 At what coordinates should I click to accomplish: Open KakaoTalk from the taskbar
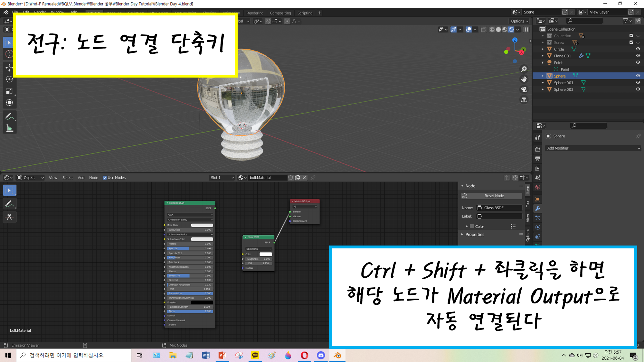click(x=255, y=355)
